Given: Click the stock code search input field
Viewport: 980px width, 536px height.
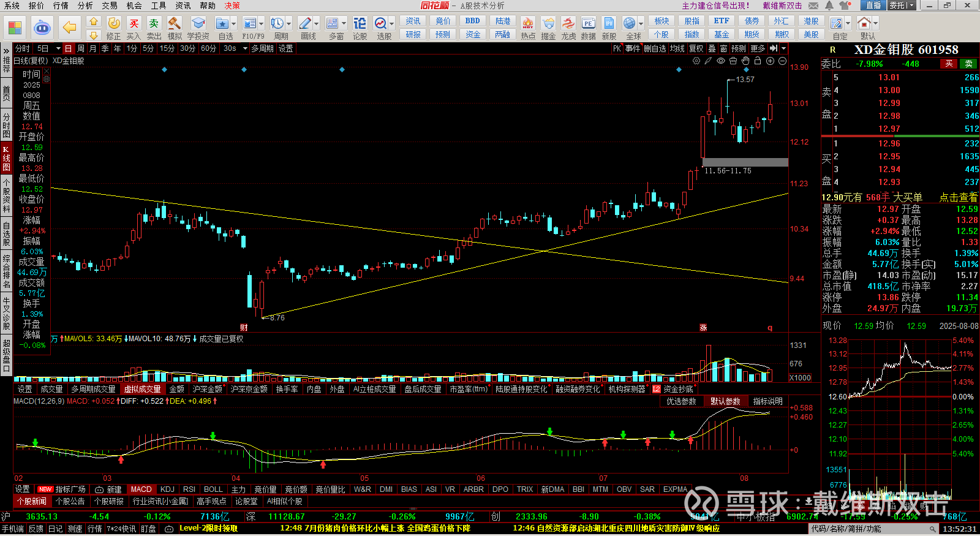Looking at the screenshot, I should click(873, 529).
